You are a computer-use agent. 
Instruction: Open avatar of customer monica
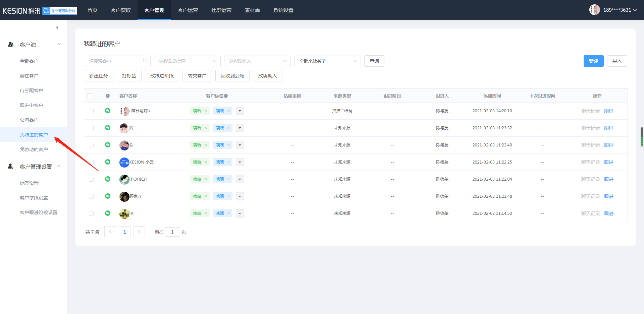(124, 179)
